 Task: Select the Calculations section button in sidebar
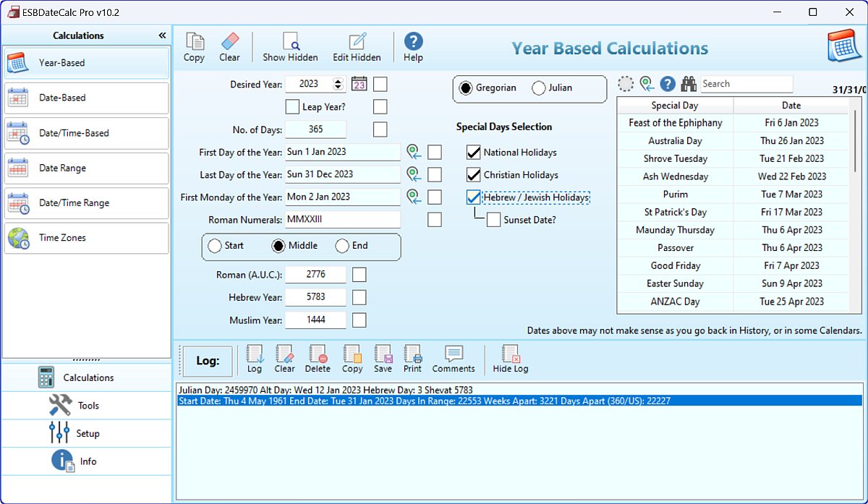pos(87,377)
